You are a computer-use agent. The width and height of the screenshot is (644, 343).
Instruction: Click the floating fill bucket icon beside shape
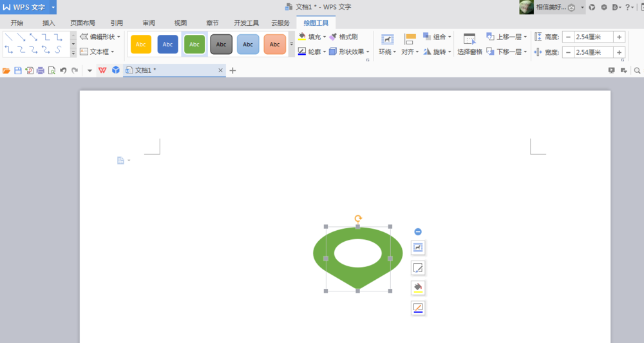[418, 288]
